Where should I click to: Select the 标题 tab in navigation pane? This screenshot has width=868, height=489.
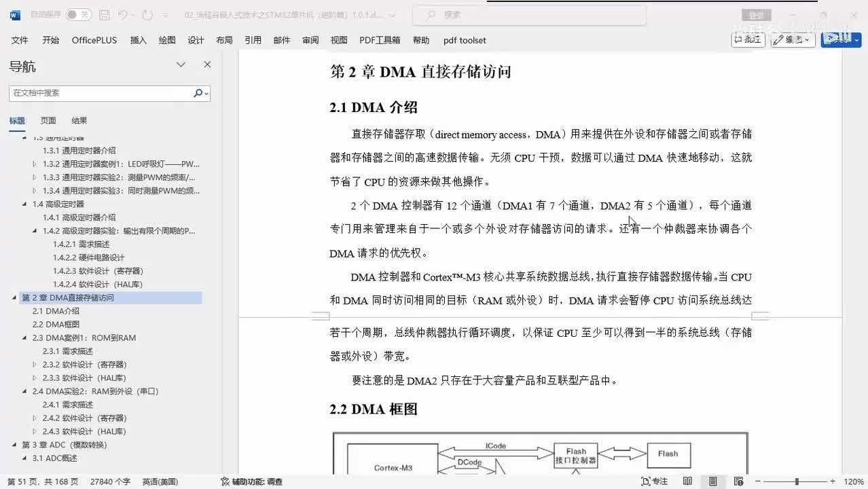[16, 121]
